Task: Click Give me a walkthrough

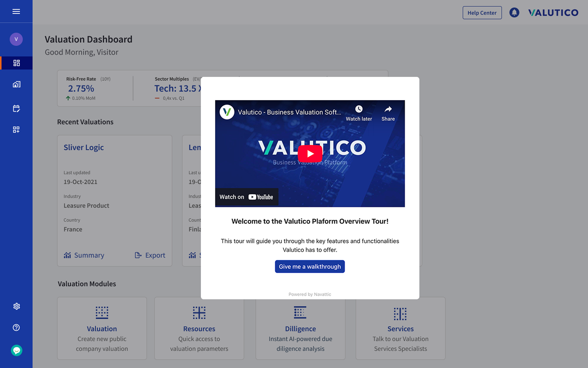Action: [x=310, y=266]
